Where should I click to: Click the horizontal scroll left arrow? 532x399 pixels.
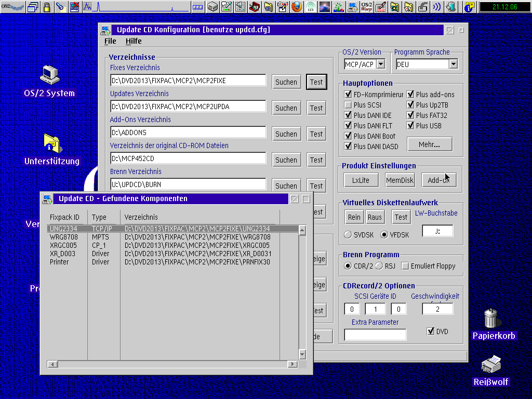[52, 364]
